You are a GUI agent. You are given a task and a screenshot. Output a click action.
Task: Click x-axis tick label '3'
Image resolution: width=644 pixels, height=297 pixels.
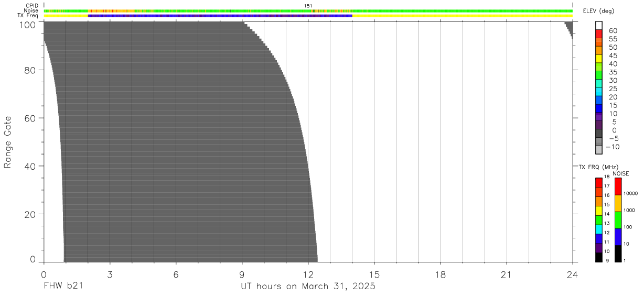click(x=110, y=275)
